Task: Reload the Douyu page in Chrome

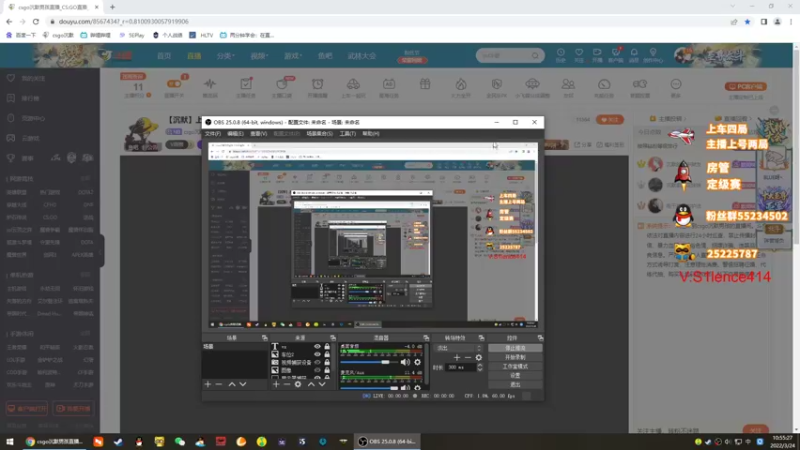Action: pos(36,21)
